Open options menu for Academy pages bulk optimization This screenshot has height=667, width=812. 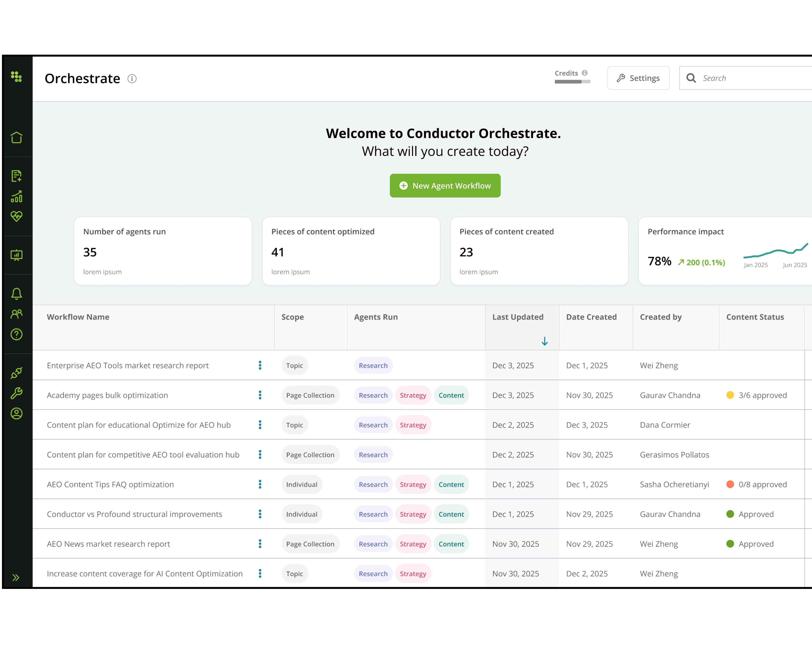(x=260, y=395)
